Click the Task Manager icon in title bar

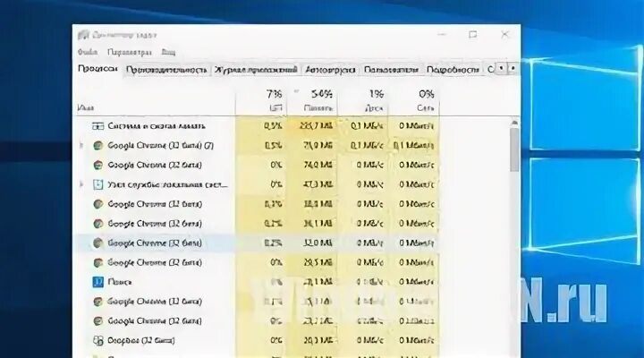pos(83,35)
